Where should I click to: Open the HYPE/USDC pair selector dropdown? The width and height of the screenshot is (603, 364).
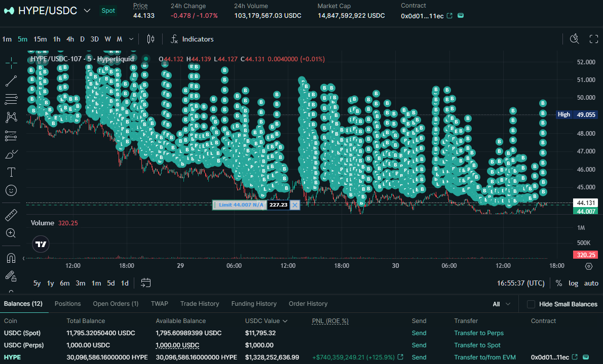(87, 11)
